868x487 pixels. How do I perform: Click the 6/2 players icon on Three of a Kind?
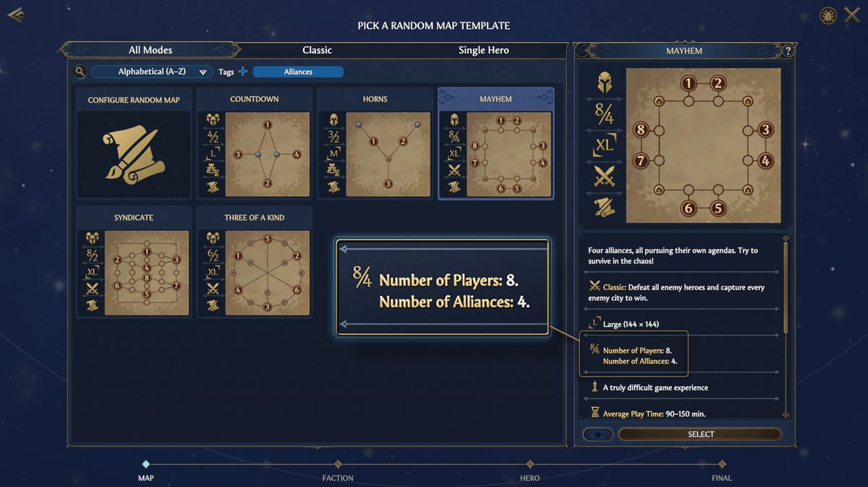[213, 255]
